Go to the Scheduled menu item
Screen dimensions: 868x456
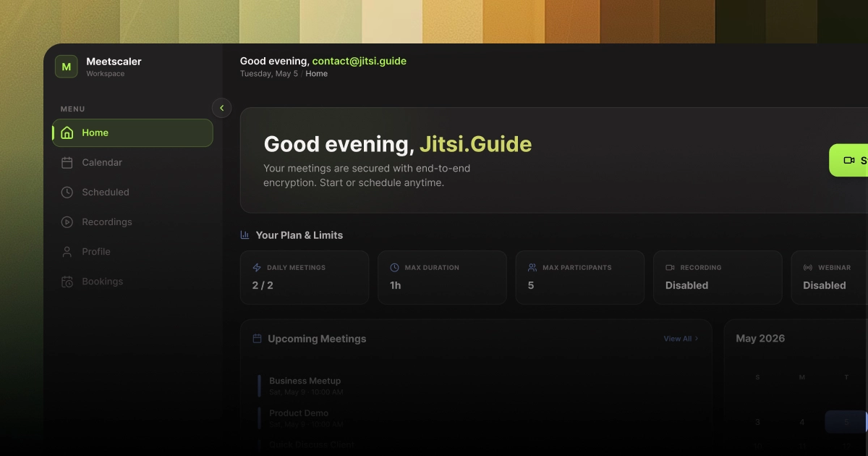pyautogui.click(x=132, y=193)
